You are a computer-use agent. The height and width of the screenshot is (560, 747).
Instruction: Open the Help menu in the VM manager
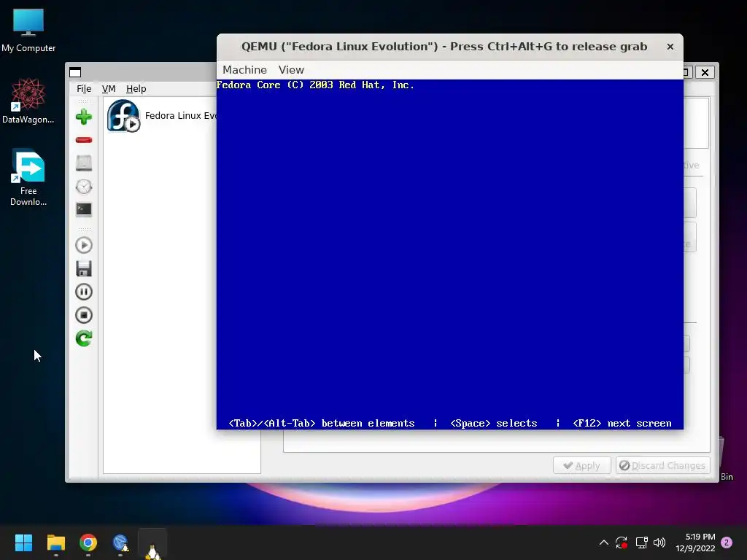(136, 88)
